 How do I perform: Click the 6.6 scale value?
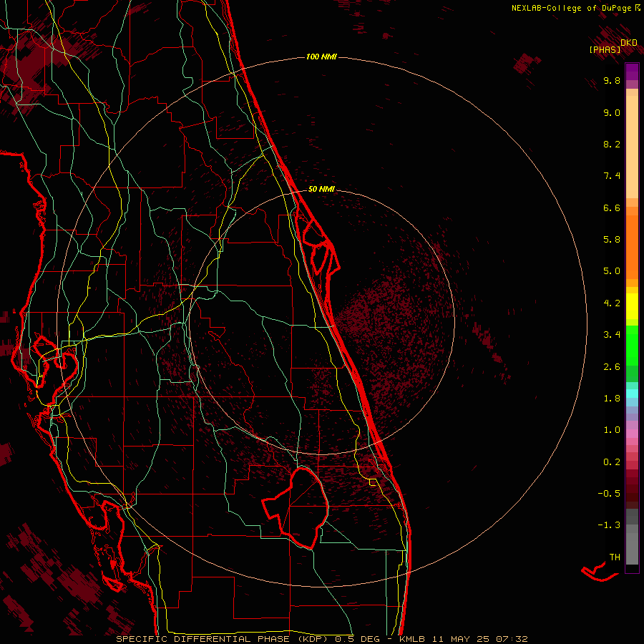(x=612, y=208)
